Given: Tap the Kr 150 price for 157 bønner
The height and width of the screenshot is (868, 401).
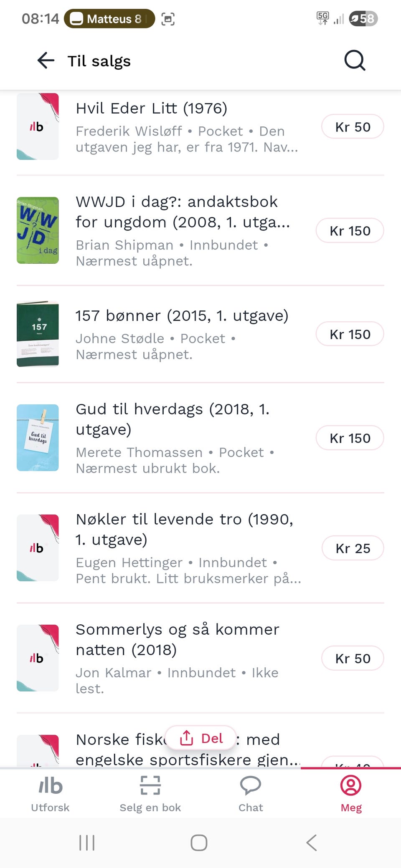Looking at the screenshot, I should [350, 334].
